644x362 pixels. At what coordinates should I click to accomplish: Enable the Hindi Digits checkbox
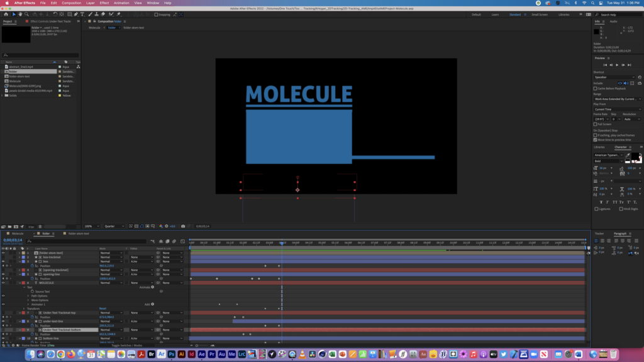pyautogui.click(x=621, y=209)
